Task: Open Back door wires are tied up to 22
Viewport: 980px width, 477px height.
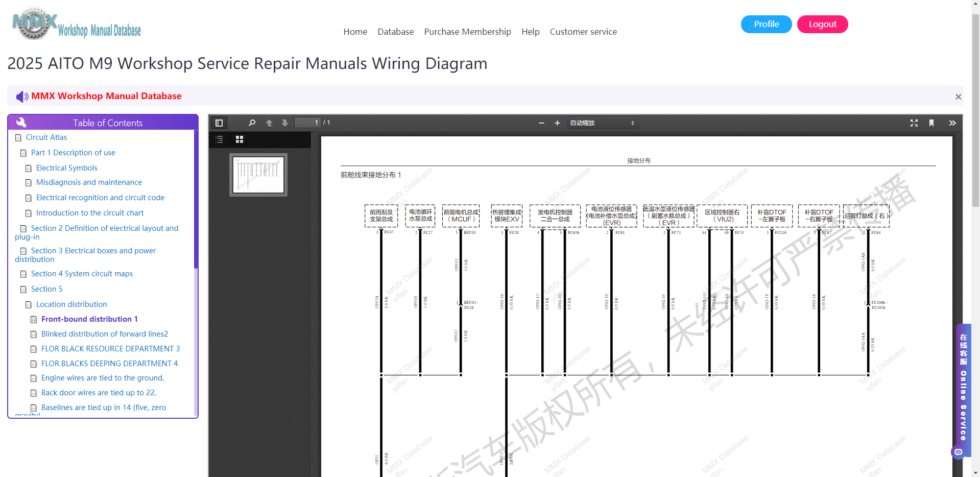Action: click(99, 393)
